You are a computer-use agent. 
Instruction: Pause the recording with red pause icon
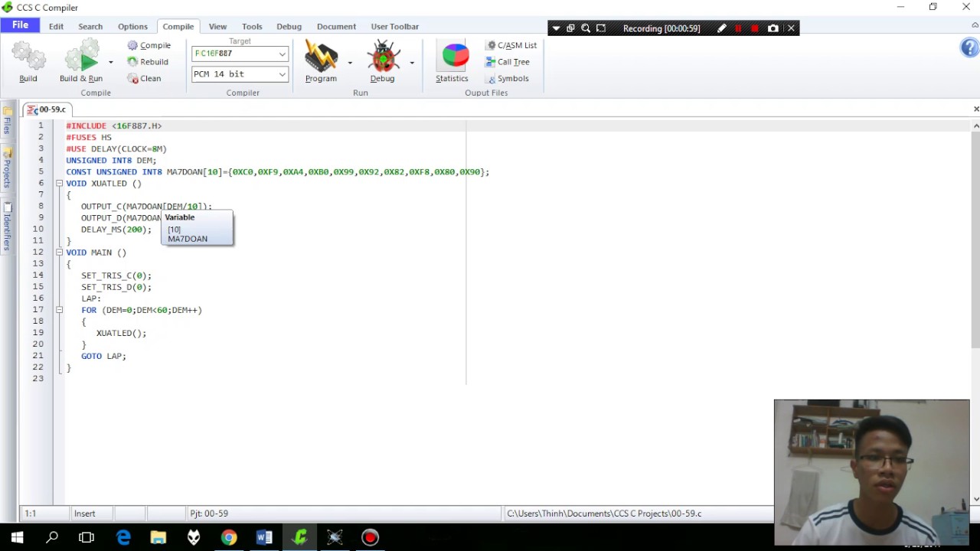click(738, 28)
